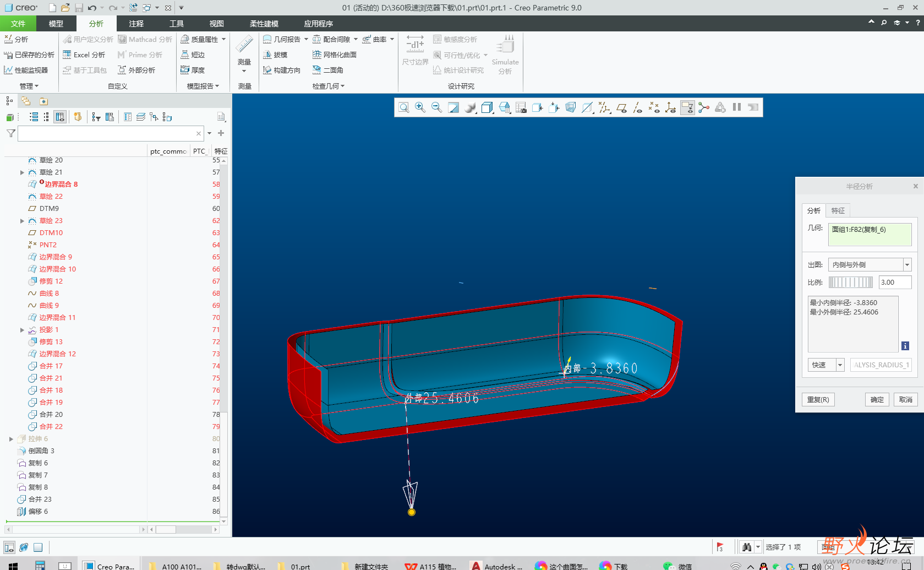
Task: Open the 几何报告 dropdown arrow
Action: tap(306, 39)
